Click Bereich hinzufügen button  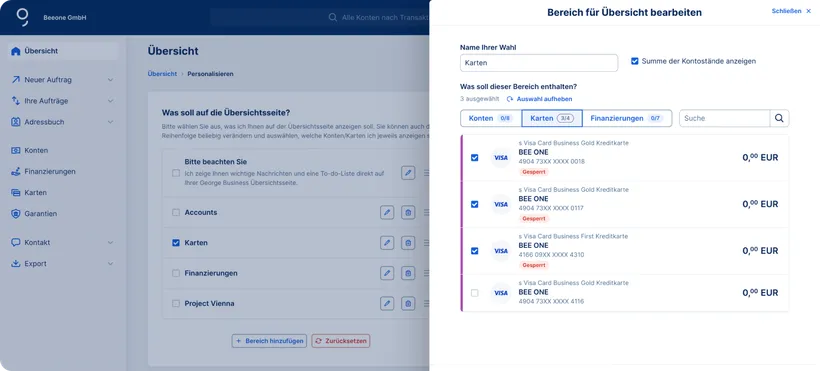point(269,341)
